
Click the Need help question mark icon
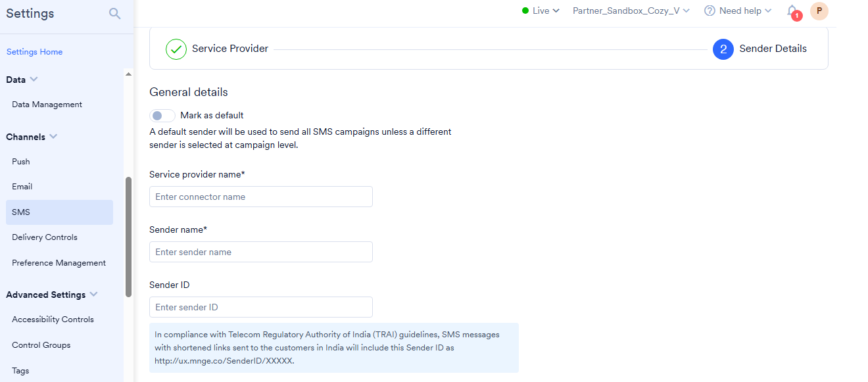(x=710, y=11)
